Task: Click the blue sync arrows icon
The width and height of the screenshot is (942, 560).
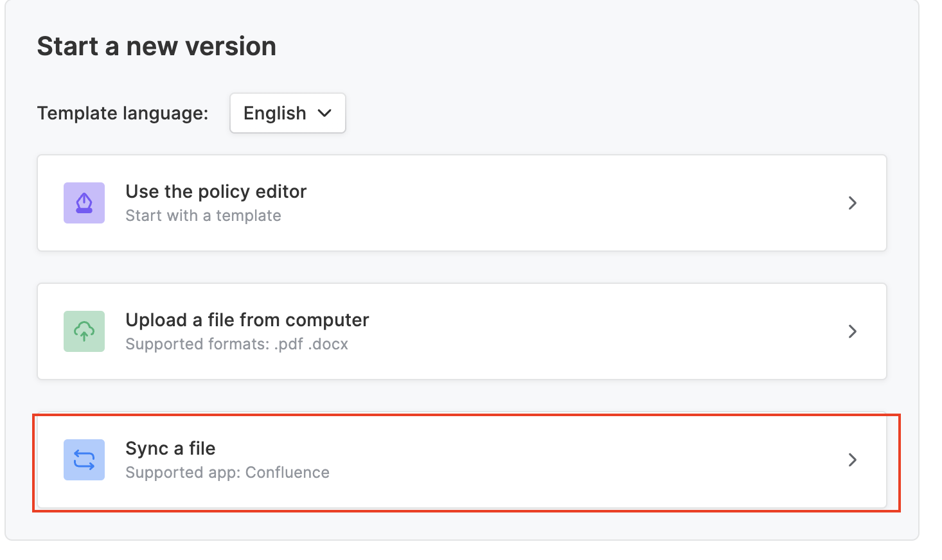Action: point(84,460)
